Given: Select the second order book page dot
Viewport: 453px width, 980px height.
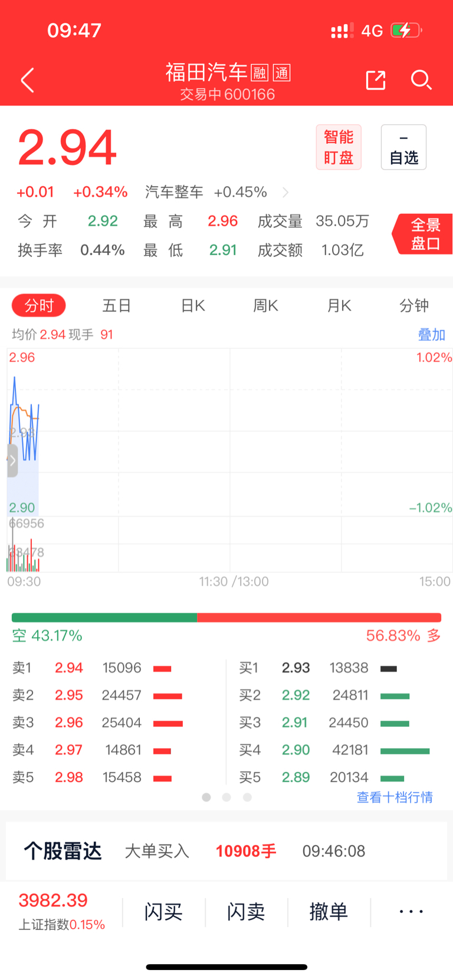Looking at the screenshot, I should pyautogui.click(x=226, y=797).
